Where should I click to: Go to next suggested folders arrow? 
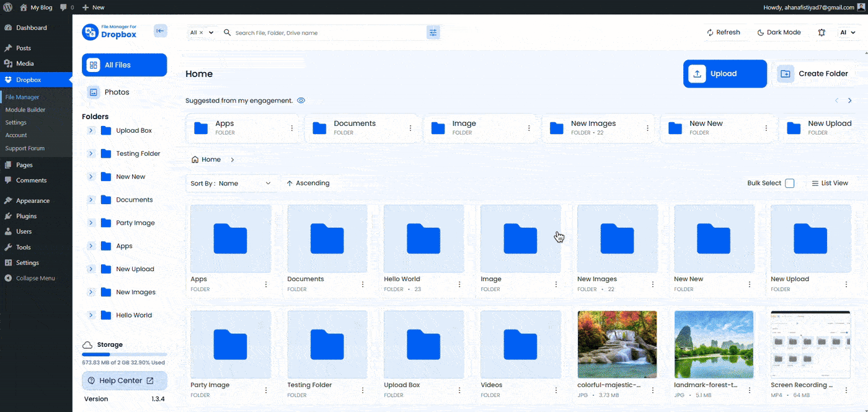(x=849, y=101)
